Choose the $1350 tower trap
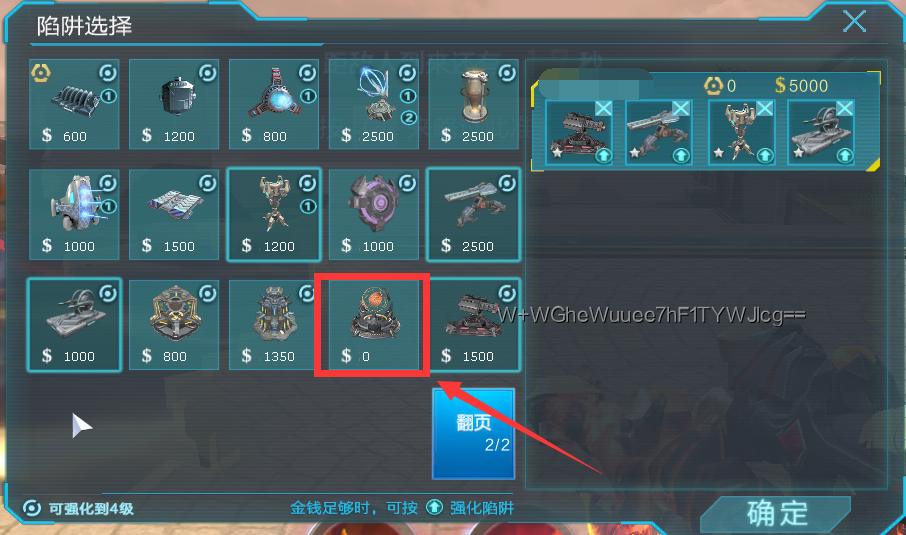The width and height of the screenshot is (906, 535). (273, 325)
